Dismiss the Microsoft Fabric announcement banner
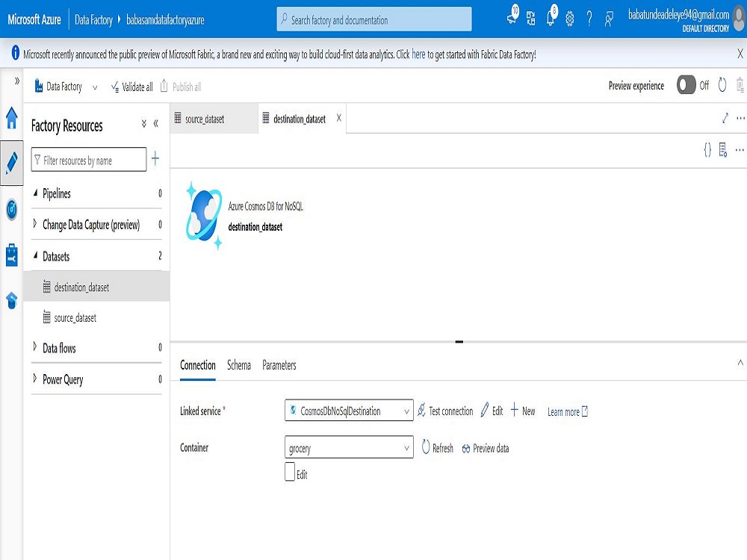The image size is (747, 560). point(740,53)
